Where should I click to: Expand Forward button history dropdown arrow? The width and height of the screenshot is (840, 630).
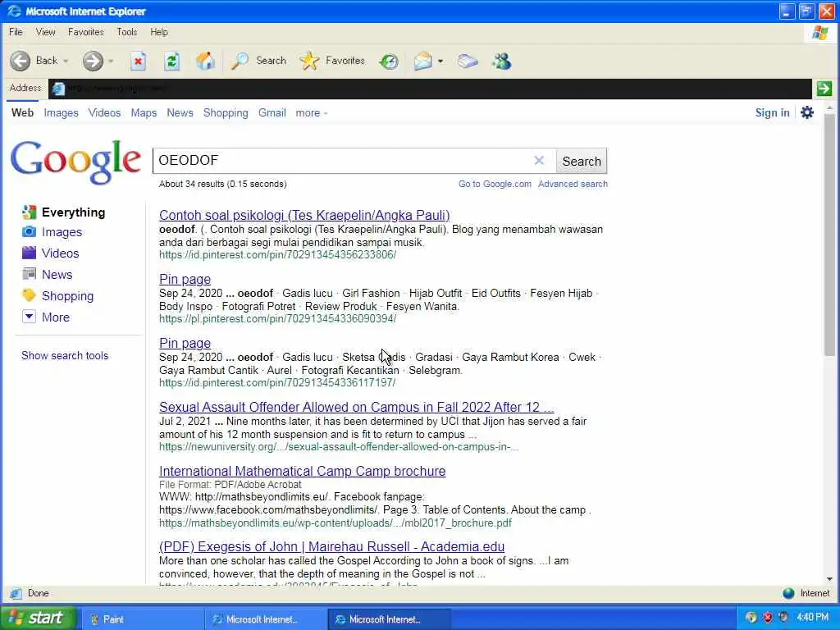[111, 61]
